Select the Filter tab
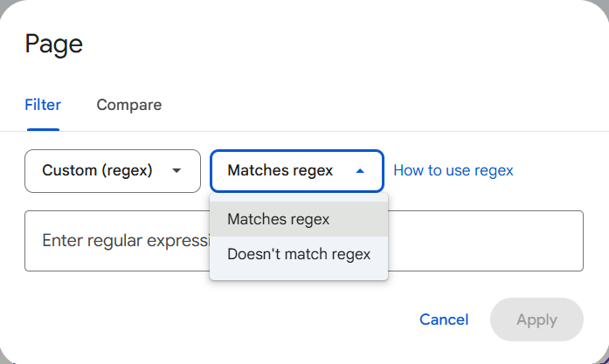The image size is (609, 364). (x=43, y=105)
